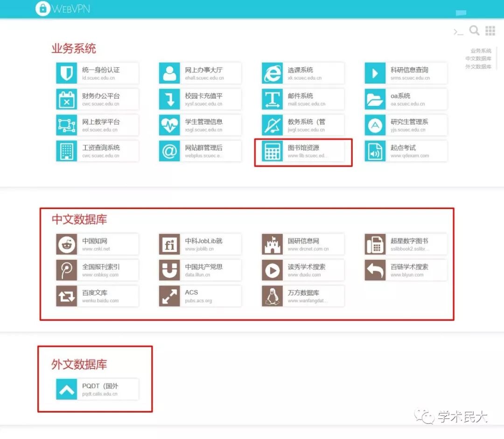This screenshot has width=504, height=439.
Task: Open the 研究生管理系 link
Action: 406,125
